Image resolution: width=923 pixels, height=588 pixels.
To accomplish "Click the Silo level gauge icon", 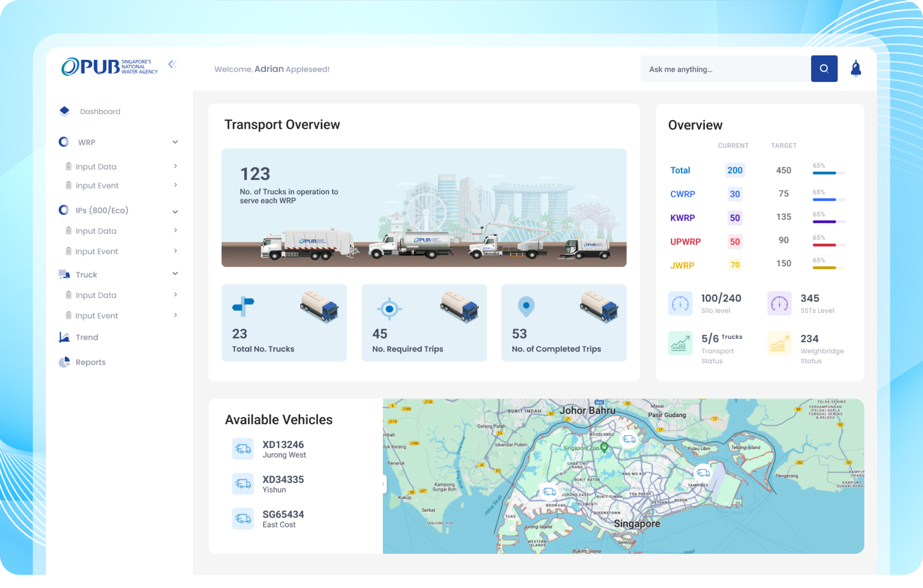I will (680, 303).
